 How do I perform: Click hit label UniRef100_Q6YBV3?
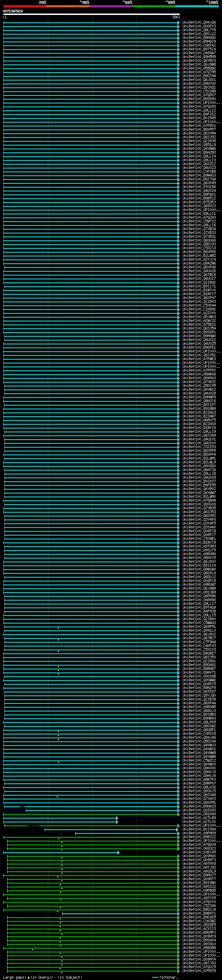[x=199, y=60]
